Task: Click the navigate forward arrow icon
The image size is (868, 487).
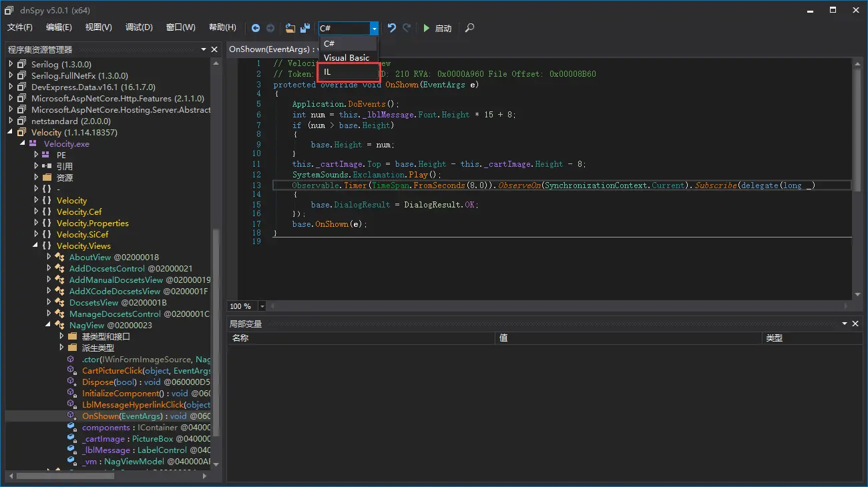Action: pyautogui.click(x=270, y=28)
